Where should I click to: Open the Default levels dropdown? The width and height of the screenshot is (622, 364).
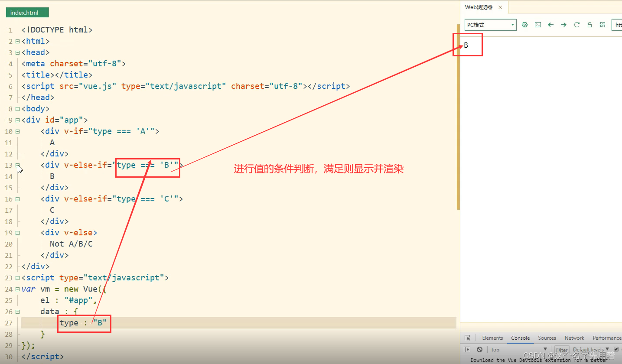[591, 349]
